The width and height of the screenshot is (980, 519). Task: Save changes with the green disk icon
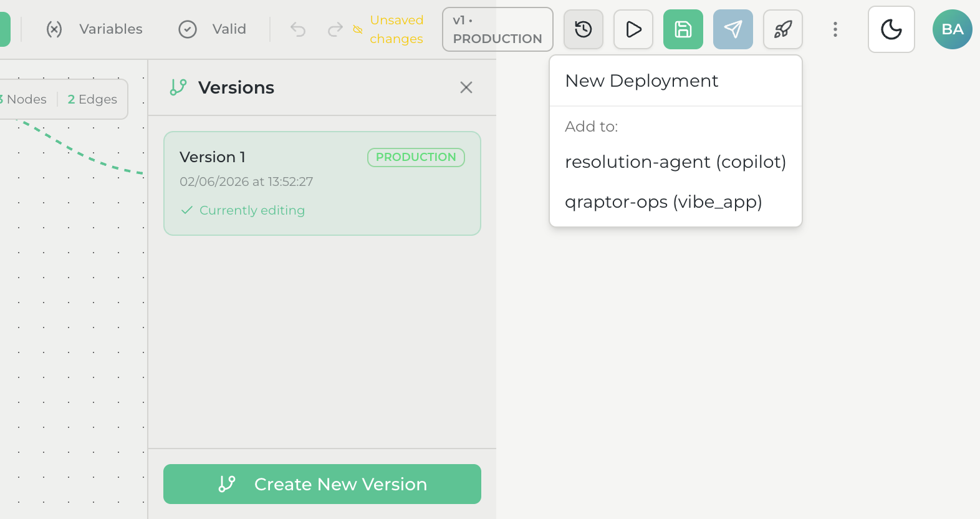click(x=683, y=29)
